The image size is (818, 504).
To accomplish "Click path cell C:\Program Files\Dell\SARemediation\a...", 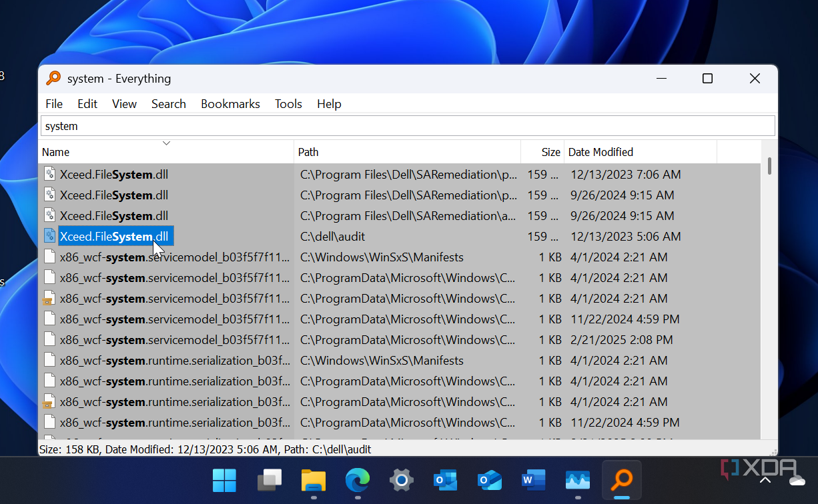I will [x=408, y=215].
